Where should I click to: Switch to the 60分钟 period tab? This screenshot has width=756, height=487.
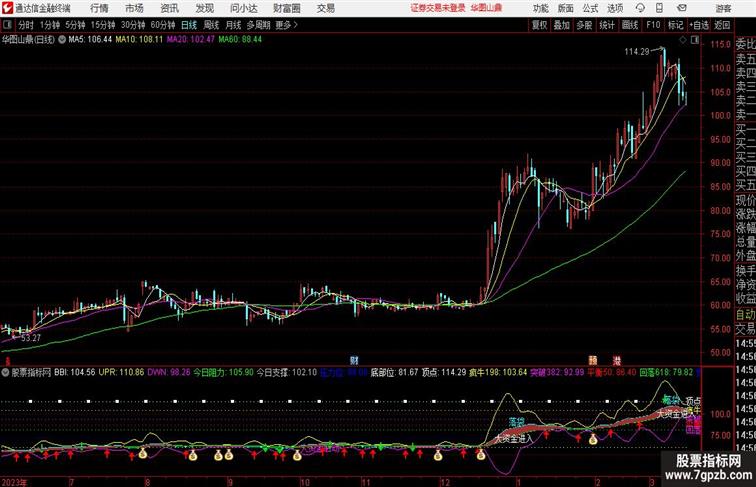[x=163, y=25]
